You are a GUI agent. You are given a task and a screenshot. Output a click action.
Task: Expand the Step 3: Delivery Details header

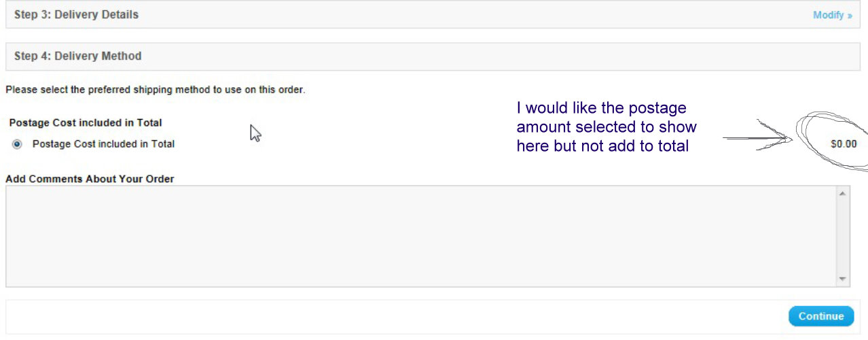(76, 14)
